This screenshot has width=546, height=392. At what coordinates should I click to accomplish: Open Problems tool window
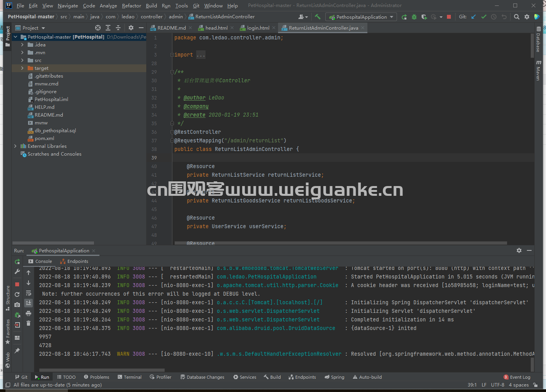(96, 377)
